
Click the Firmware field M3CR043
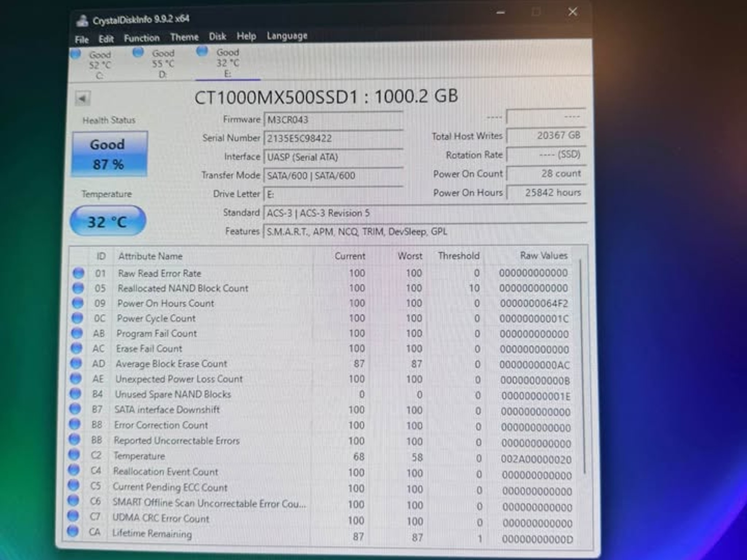pos(333,120)
